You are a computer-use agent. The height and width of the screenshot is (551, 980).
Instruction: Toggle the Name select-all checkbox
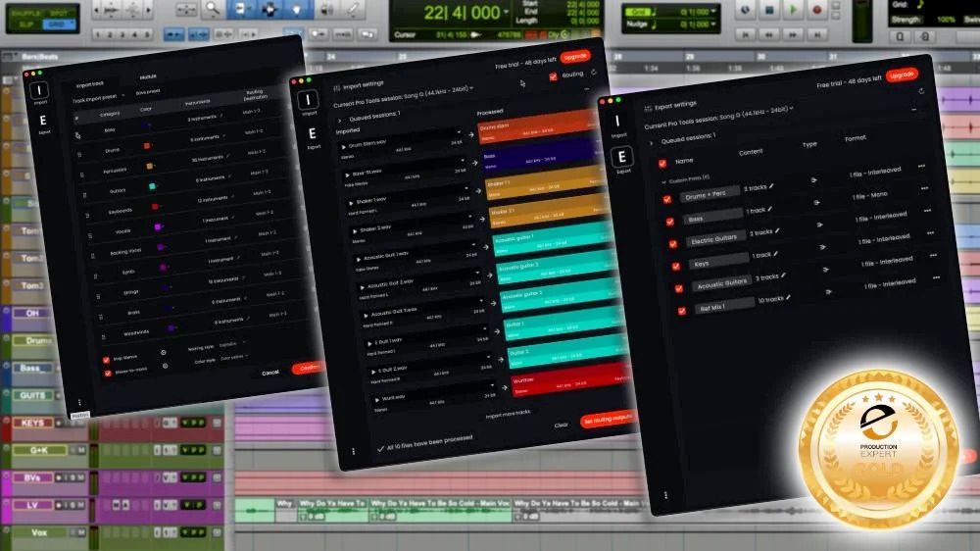[x=661, y=164]
